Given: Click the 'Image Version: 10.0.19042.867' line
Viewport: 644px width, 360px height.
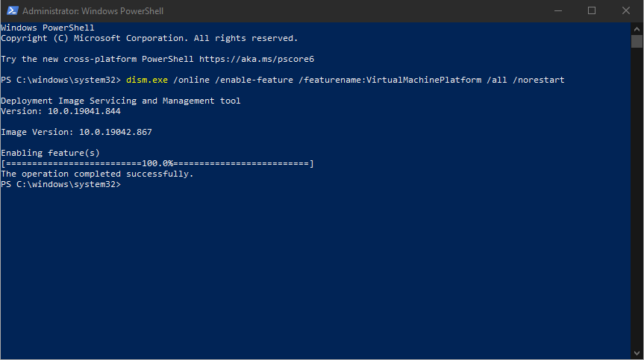Looking at the screenshot, I should 76,132.
